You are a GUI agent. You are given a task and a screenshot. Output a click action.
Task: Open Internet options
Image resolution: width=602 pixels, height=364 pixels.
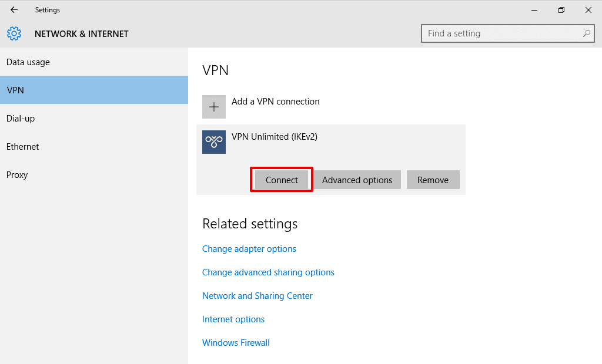(x=233, y=319)
